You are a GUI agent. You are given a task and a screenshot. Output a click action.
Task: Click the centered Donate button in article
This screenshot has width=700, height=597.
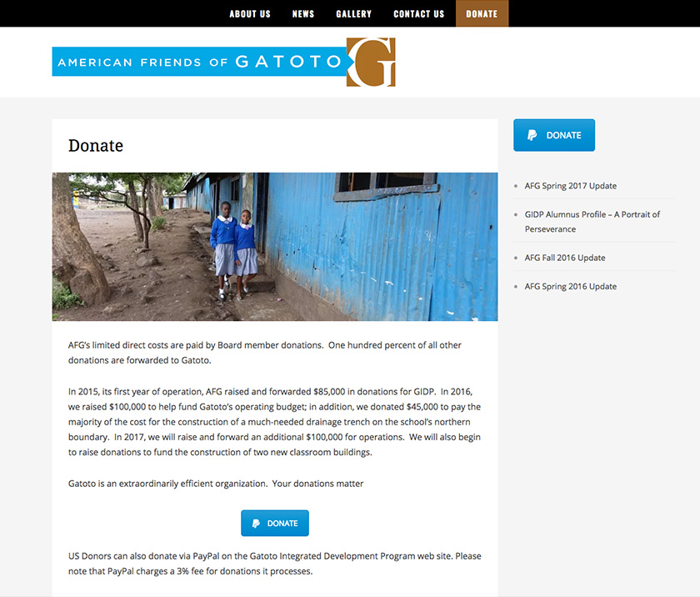click(275, 523)
